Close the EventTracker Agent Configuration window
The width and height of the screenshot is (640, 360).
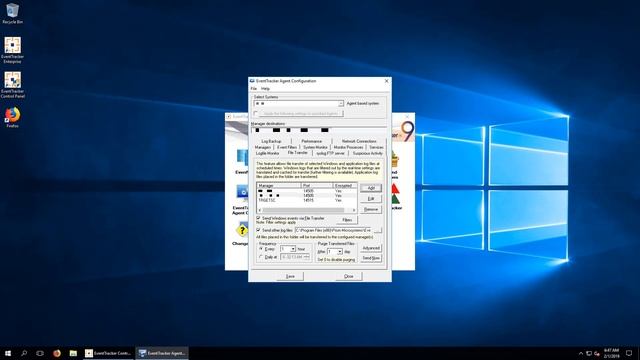pyautogui.click(x=387, y=81)
